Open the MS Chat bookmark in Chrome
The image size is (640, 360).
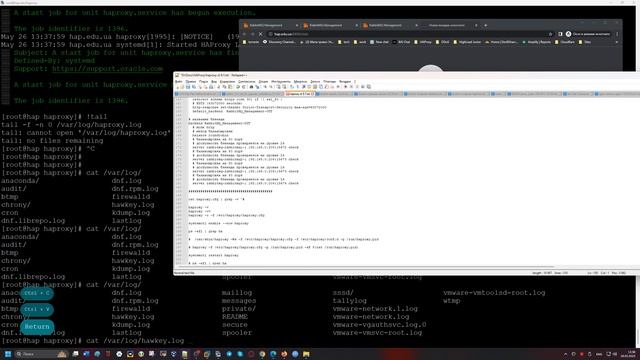point(402,42)
